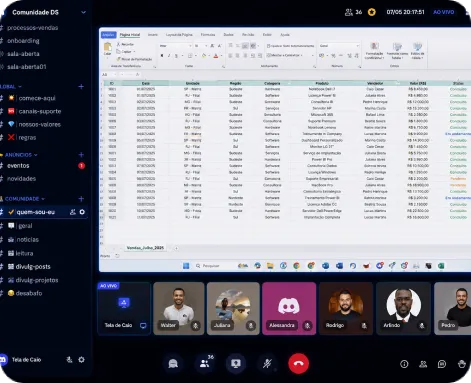Toggle the muted microphone button in call controls
This screenshot has width=471, height=383.
point(267,363)
